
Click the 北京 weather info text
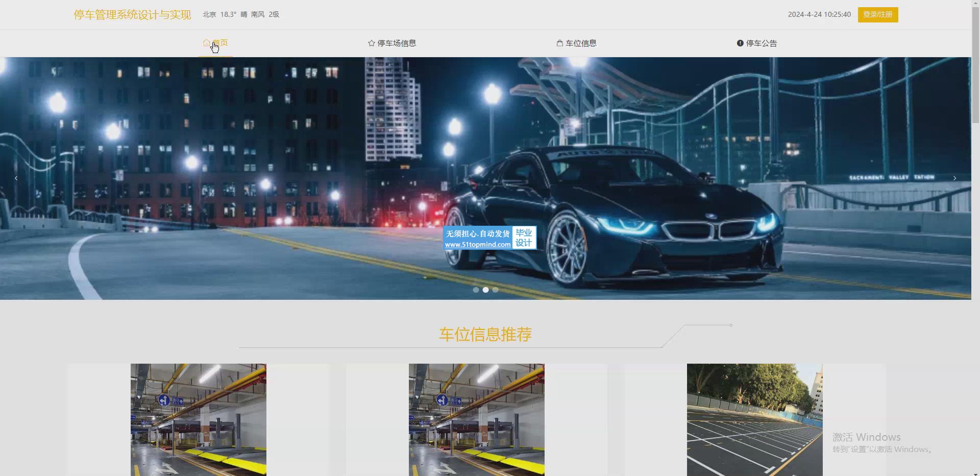click(x=241, y=14)
